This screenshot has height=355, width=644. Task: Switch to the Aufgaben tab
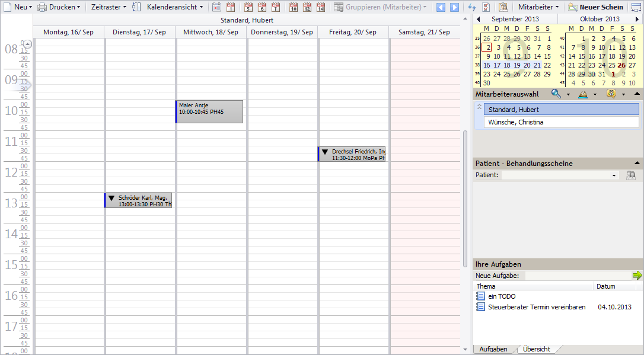pos(493,349)
